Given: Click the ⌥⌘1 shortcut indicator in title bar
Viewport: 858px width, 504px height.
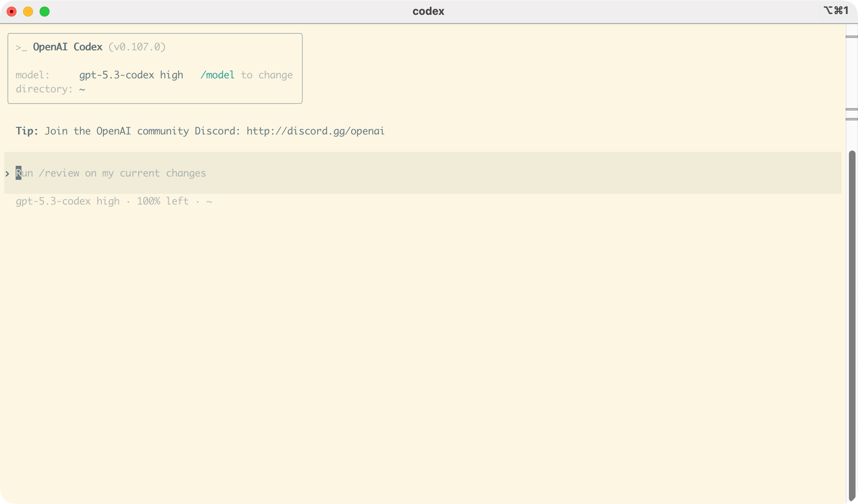Looking at the screenshot, I should pos(836,10).
